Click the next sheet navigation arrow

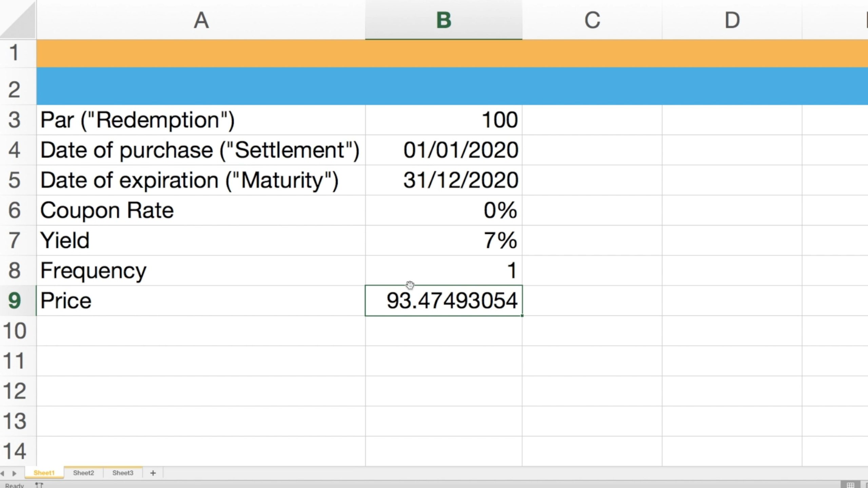14,473
